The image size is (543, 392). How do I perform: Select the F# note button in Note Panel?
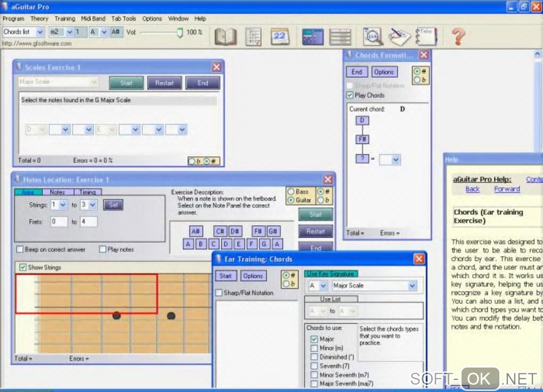click(x=258, y=231)
